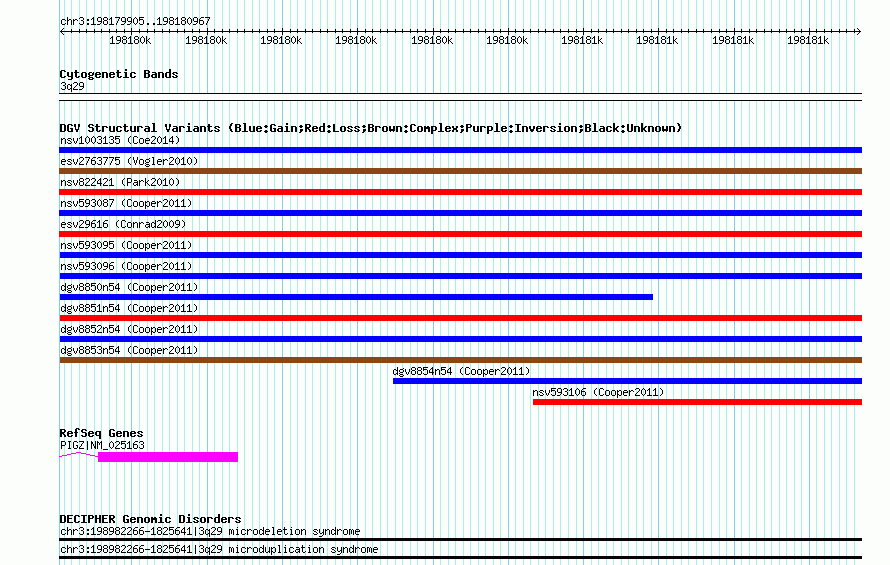This screenshot has height=565, width=890.
Task: Click the blue bar under nsv593096
Action: 460,276
